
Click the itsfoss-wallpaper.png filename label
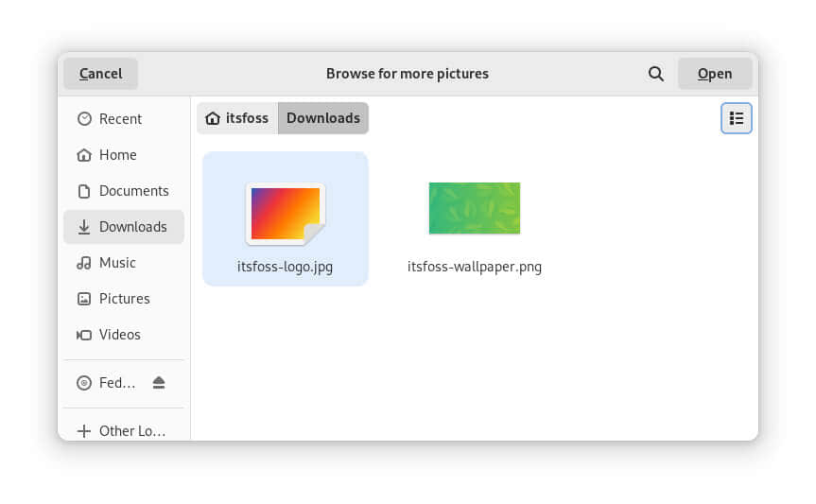(474, 267)
